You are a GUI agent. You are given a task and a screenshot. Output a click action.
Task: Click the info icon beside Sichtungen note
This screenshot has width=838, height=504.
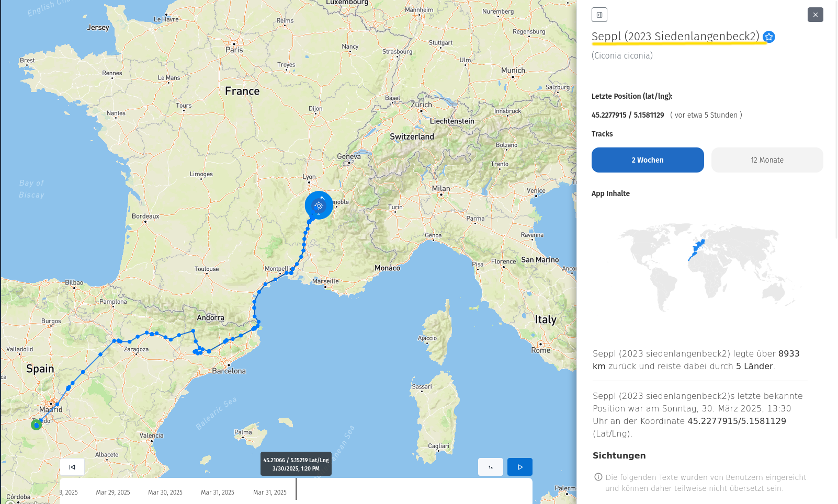[x=598, y=477]
